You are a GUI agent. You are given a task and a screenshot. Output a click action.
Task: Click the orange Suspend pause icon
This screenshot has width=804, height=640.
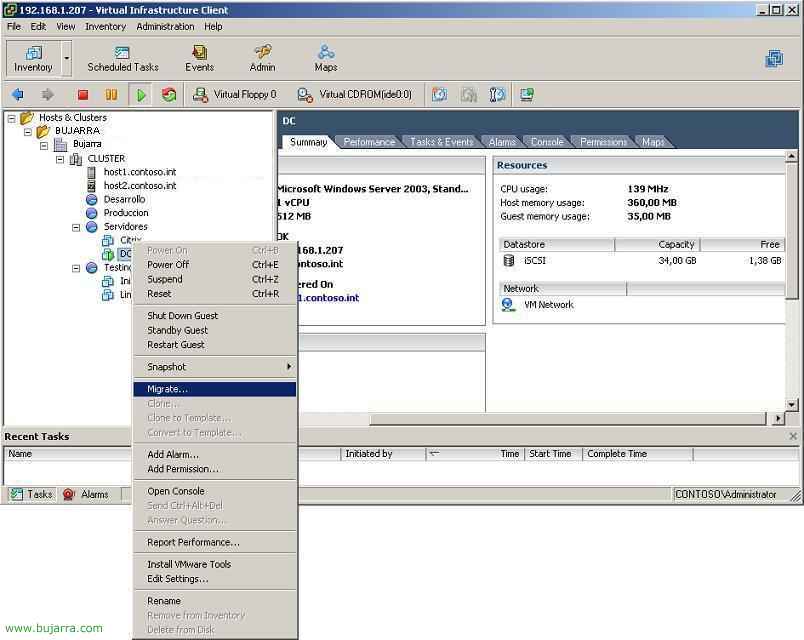(x=111, y=94)
